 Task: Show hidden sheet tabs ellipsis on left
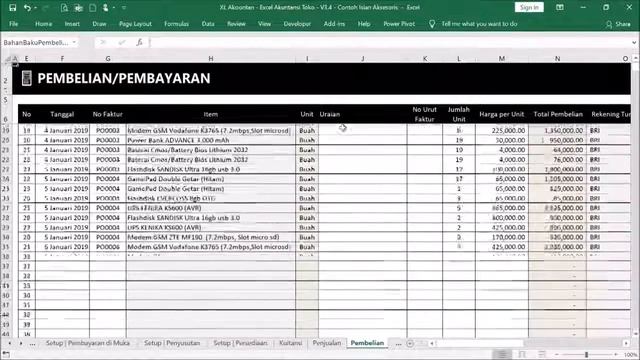32,344
